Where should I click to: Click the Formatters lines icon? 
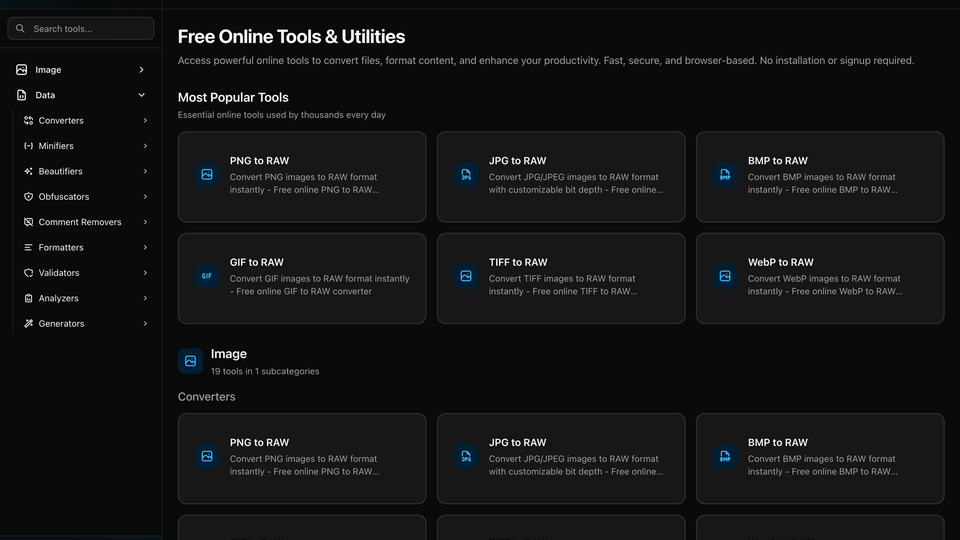28,247
